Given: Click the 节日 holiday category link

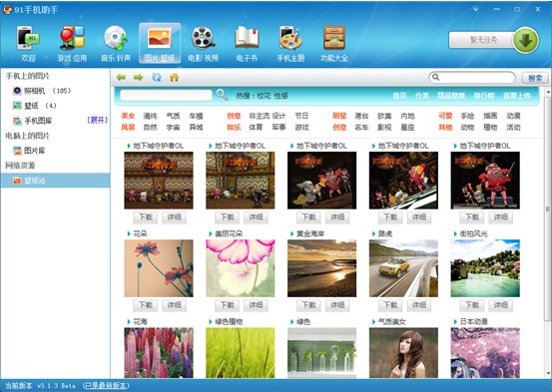Looking at the screenshot, I should [301, 116].
